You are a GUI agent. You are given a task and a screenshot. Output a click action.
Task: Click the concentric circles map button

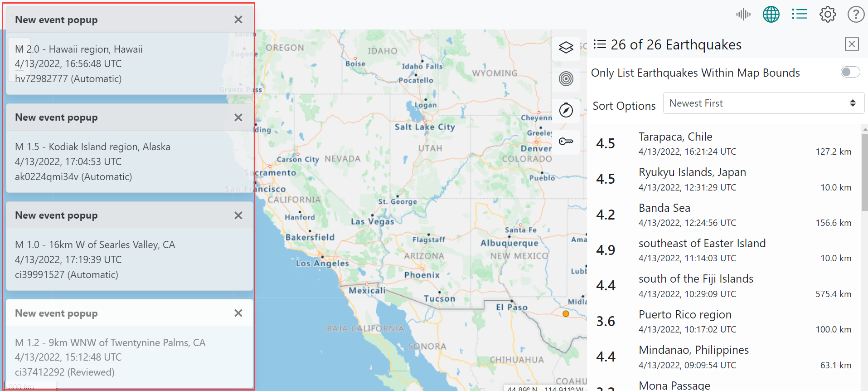566,79
